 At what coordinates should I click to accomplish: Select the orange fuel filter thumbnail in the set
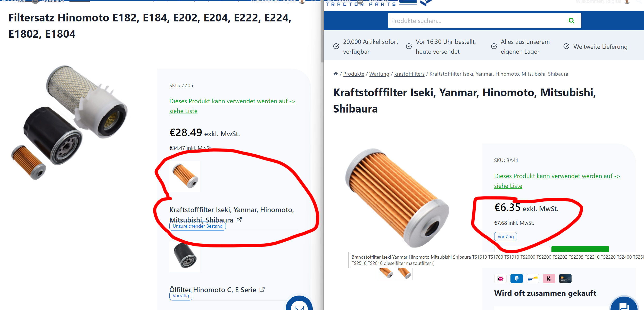point(185,176)
